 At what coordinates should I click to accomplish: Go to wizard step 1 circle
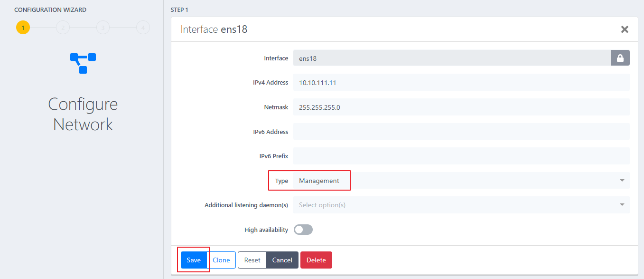23,28
